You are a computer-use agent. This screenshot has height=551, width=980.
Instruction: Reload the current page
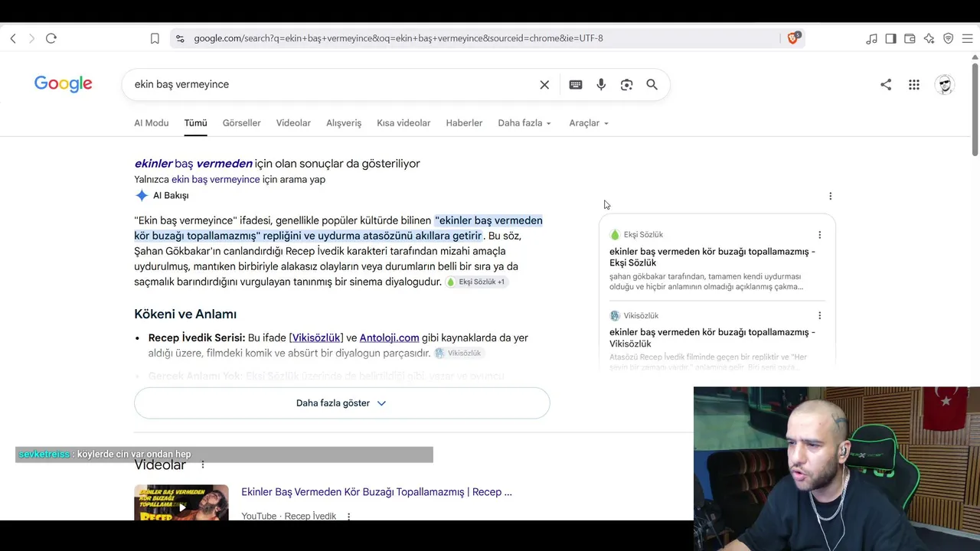click(x=51, y=38)
